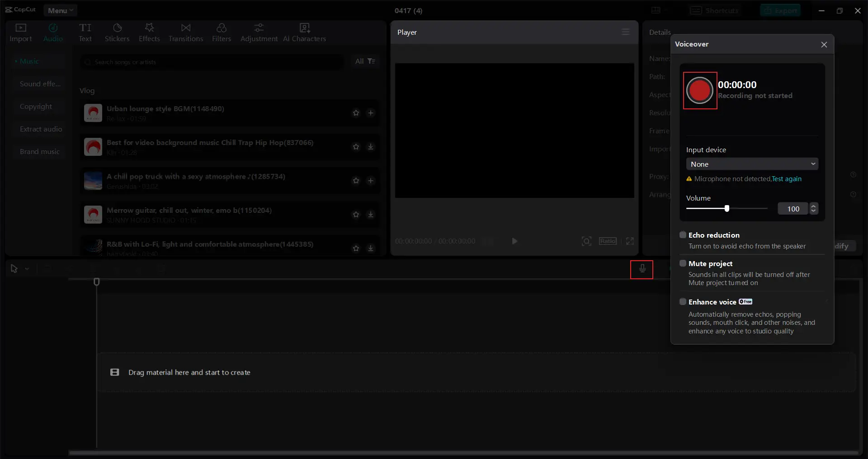Enable Enhance voice
Image resolution: width=868 pixels, height=459 pixels.
(682, 302)
